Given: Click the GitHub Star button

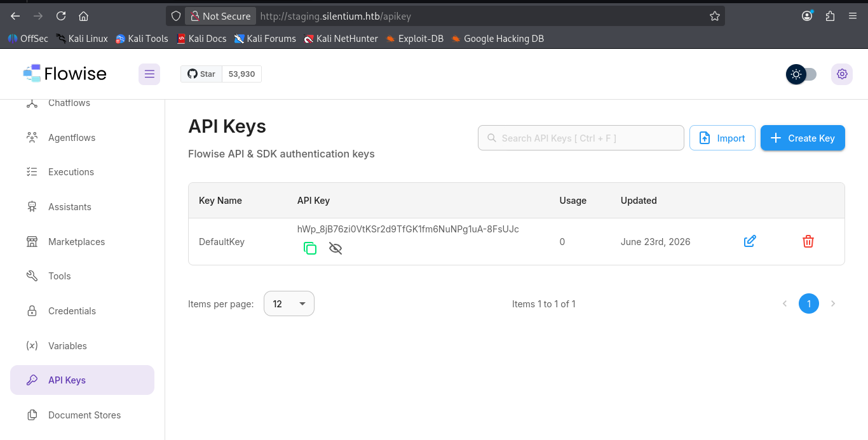Looking at the screenshot, I should coord(201,74).
